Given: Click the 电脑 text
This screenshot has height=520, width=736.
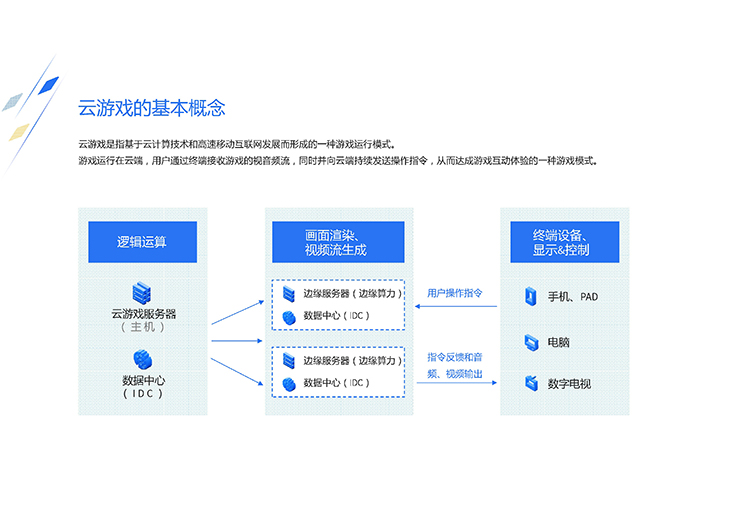Looking at the screenshot, I should pos(559,343).
